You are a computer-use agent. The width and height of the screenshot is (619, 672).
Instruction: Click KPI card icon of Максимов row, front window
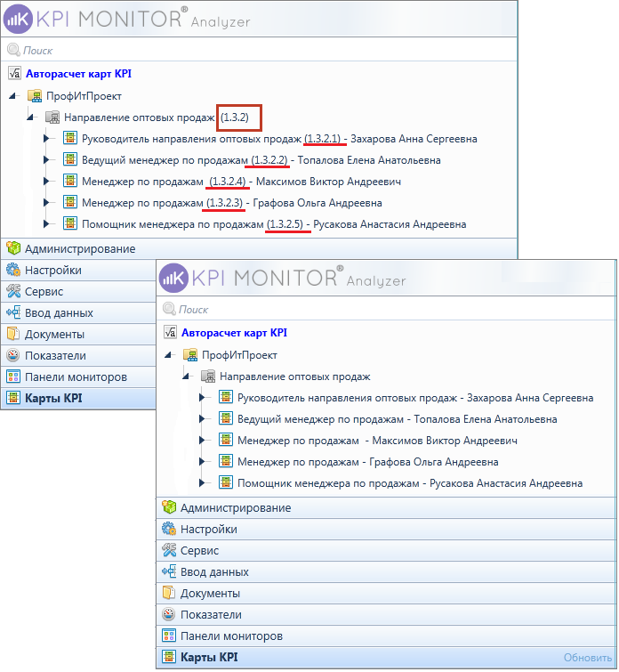point(226,440)
